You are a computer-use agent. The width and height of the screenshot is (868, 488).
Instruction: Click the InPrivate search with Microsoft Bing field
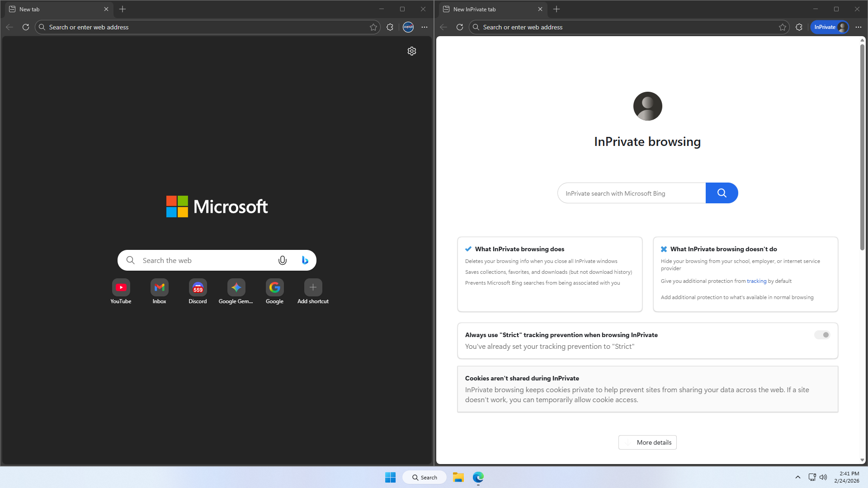(x=631, y=193)
